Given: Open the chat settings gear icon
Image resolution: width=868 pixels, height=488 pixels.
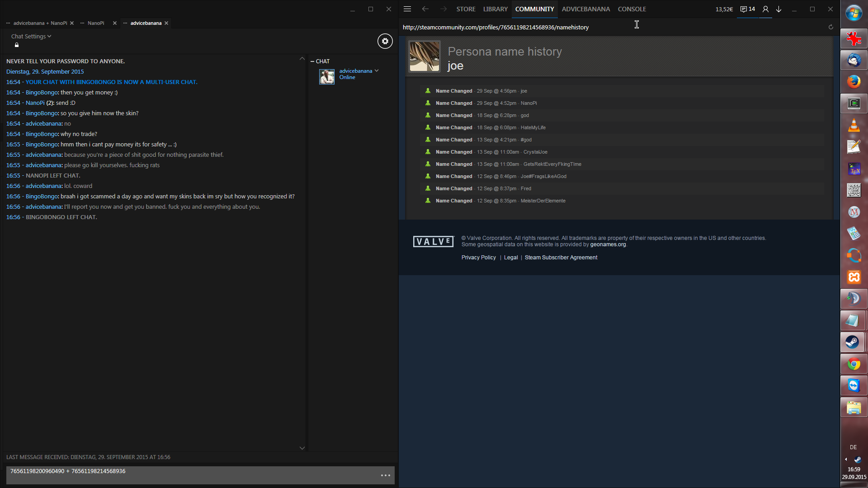Looking at the screenshot, I should point(385,41).
